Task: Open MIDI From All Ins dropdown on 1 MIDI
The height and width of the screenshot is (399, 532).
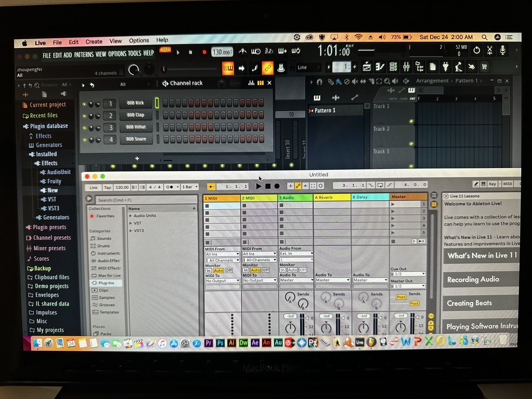Action: (x=222, y=254)
